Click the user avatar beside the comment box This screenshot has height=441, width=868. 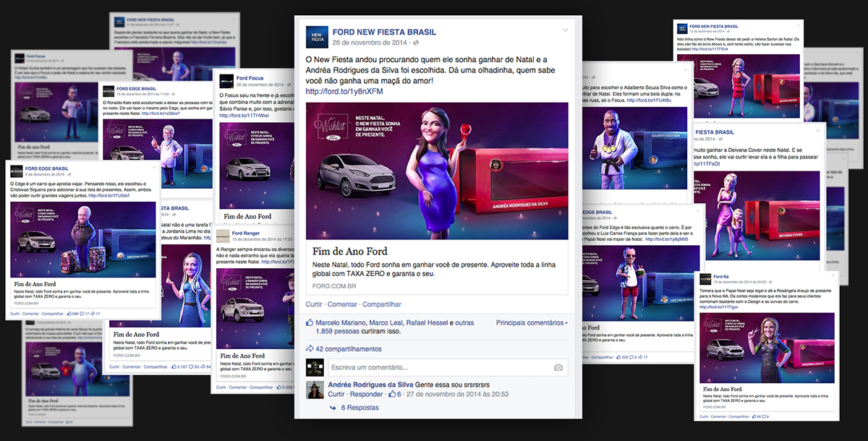(315, 367)
